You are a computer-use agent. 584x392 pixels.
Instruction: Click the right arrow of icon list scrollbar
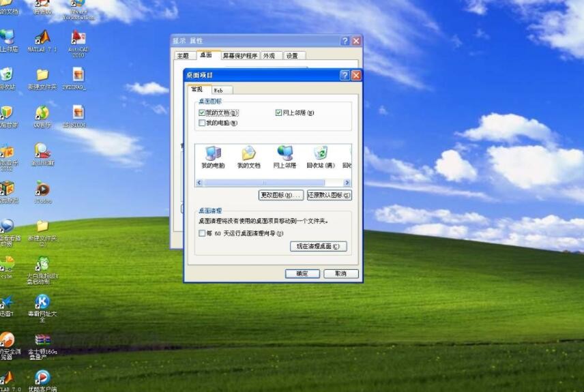(347, 183)
